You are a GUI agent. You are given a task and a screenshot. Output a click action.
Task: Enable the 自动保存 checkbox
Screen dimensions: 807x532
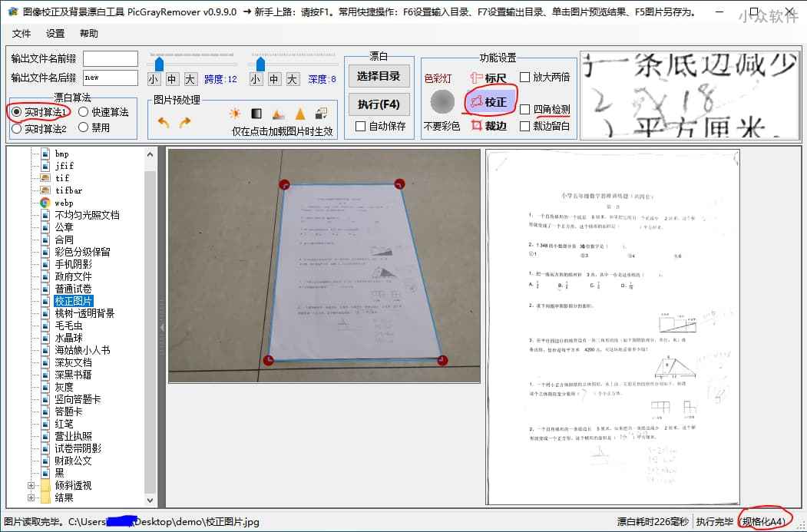pyautogui.click(x=361, y=126)
